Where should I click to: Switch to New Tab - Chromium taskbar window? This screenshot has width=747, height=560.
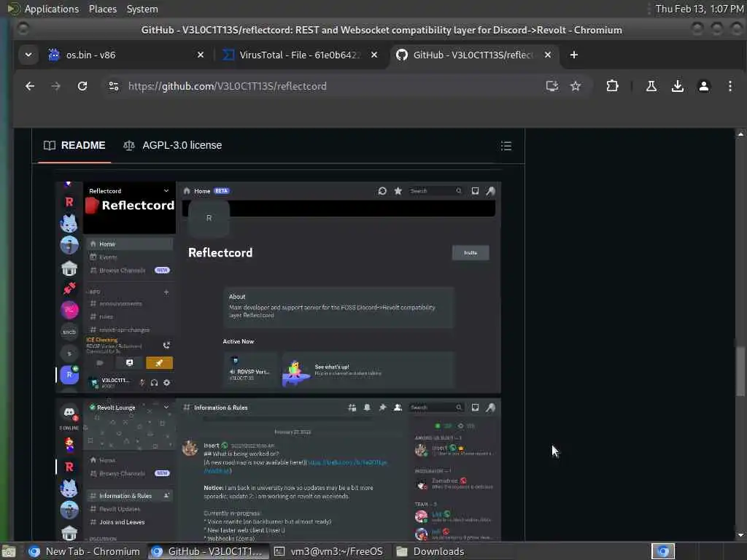85,551
